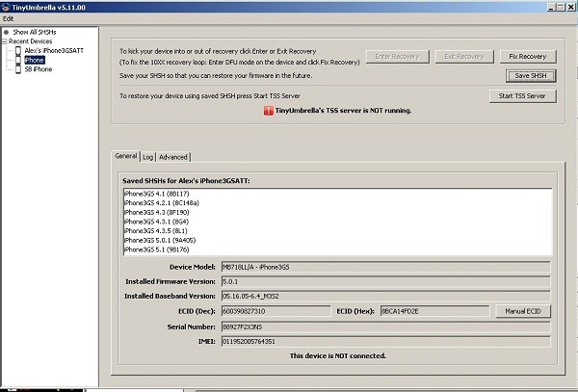The width and height of the screenshot is (578, 392).
Task: Switch to the General tab
Action: click(125, 156)
